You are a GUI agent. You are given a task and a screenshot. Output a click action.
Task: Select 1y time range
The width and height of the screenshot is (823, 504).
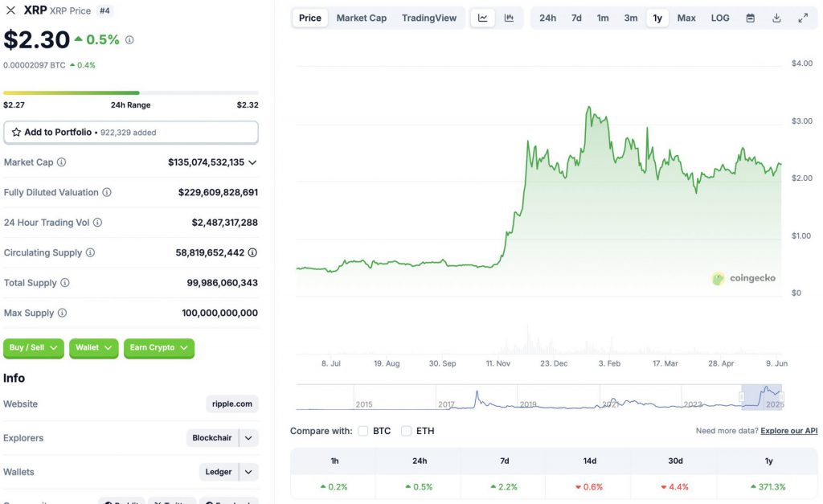[657, 18]
